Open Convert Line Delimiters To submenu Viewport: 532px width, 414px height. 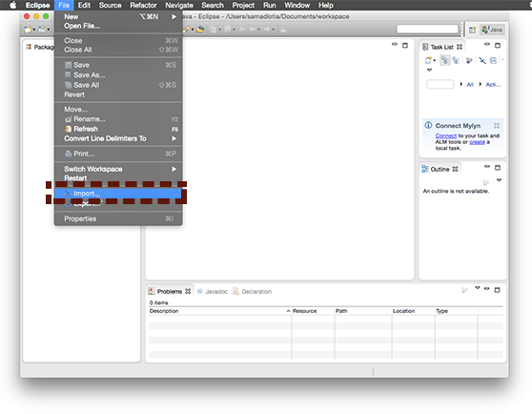tap(117, 138)
